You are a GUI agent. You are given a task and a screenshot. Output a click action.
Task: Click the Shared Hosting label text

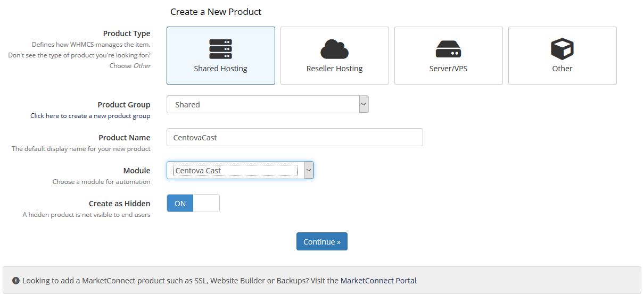[220, 69]
